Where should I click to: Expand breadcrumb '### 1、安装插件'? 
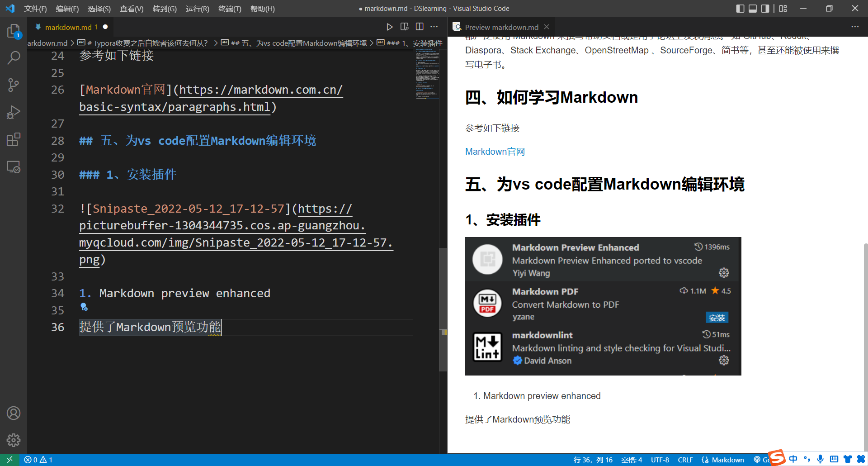pyautogui.click(x=410, y=43)
